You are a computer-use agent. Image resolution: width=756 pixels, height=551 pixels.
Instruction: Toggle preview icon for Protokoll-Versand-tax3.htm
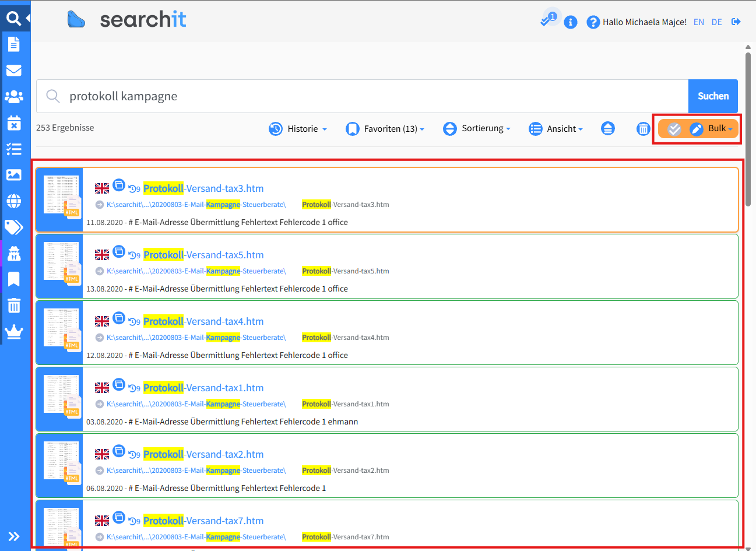pos(119,185)
